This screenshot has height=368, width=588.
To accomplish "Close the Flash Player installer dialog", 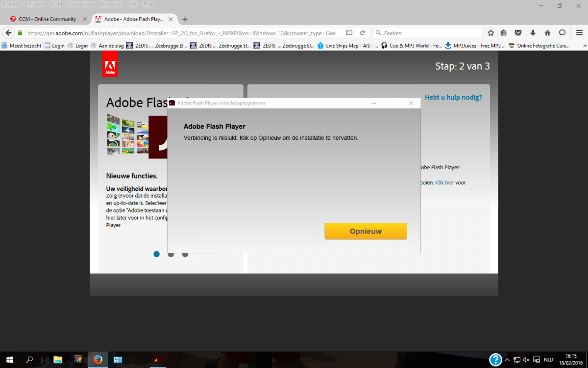I will [411, 103].
